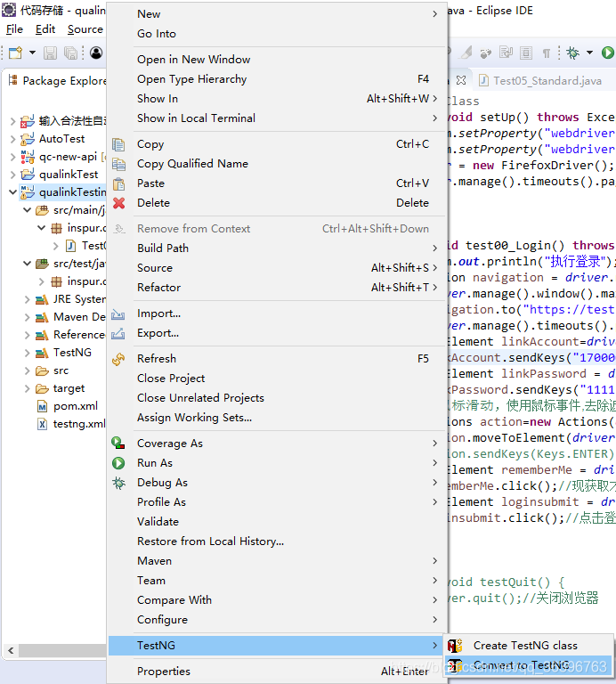Open the Debug dropdown arrow in toolbar

pyautogui.click(x=589, y=53)
